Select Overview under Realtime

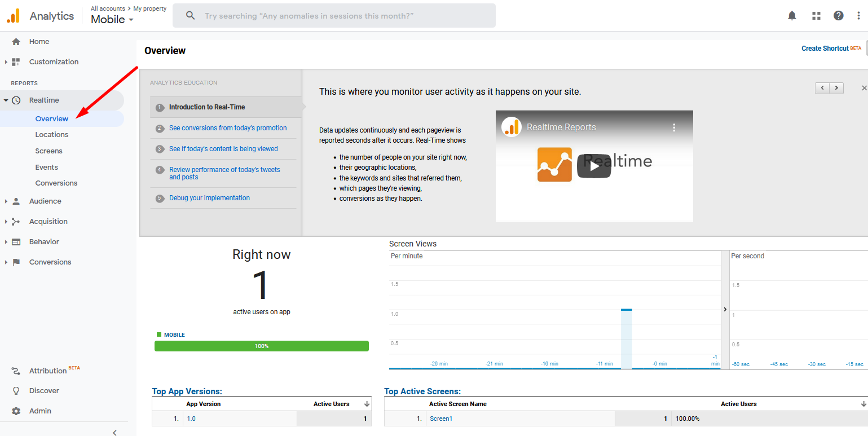click(52, 118)
